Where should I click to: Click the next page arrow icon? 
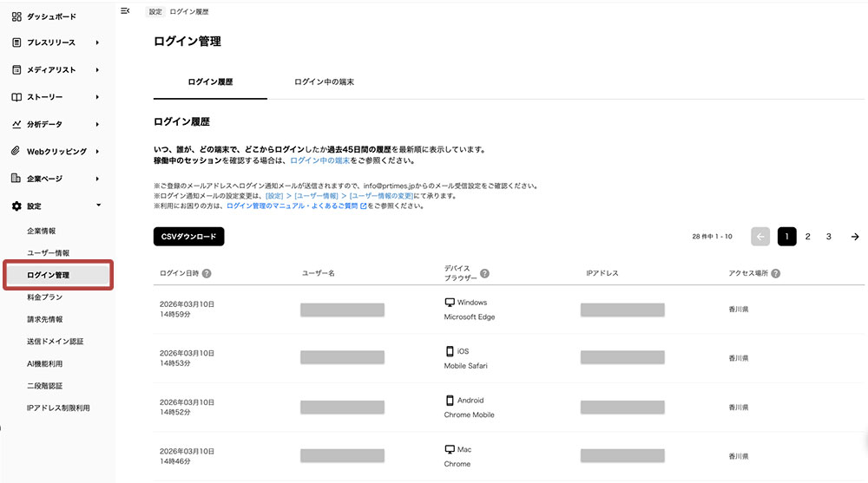pyautogui.click(x=855, y=237)
